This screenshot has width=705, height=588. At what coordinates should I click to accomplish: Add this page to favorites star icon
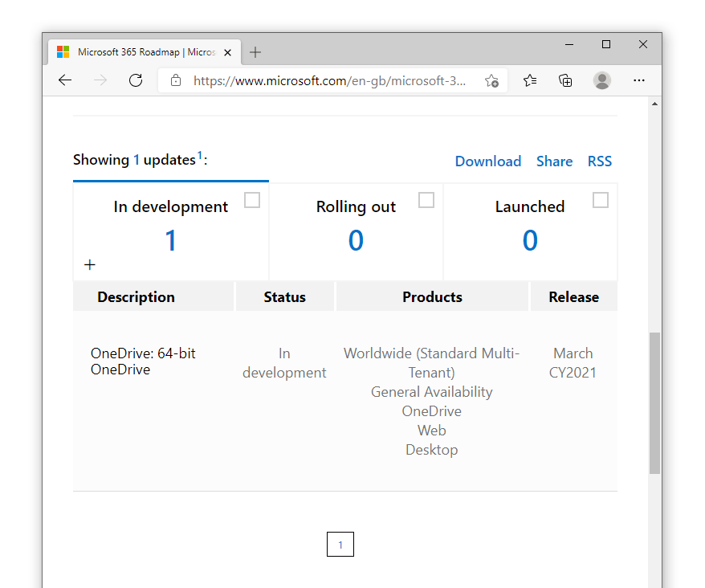tap(492, 80)
